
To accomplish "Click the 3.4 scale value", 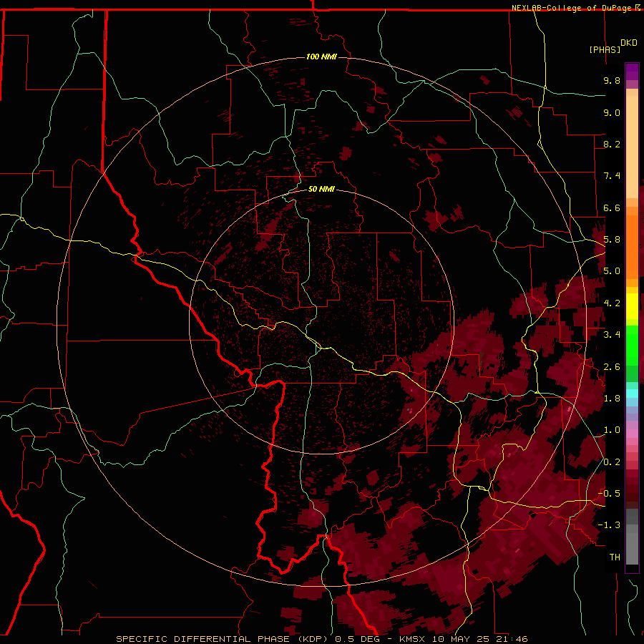I will point(612,335).
